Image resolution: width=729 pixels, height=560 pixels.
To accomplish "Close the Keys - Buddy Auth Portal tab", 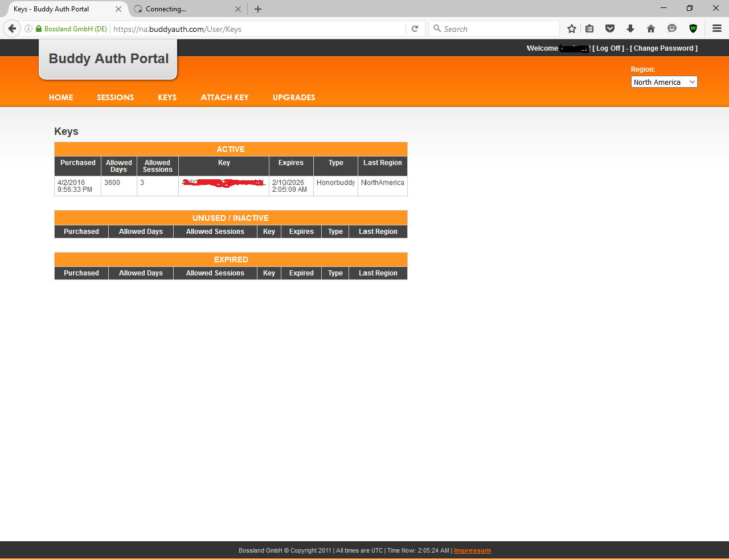I will (x=118, y=9).
